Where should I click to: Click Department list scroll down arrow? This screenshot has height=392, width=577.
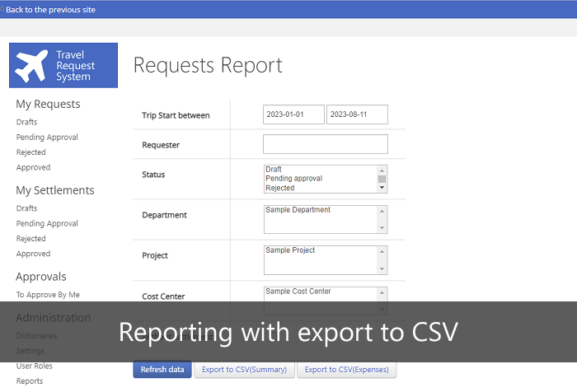pyautogui.click(x=382, y=228)
